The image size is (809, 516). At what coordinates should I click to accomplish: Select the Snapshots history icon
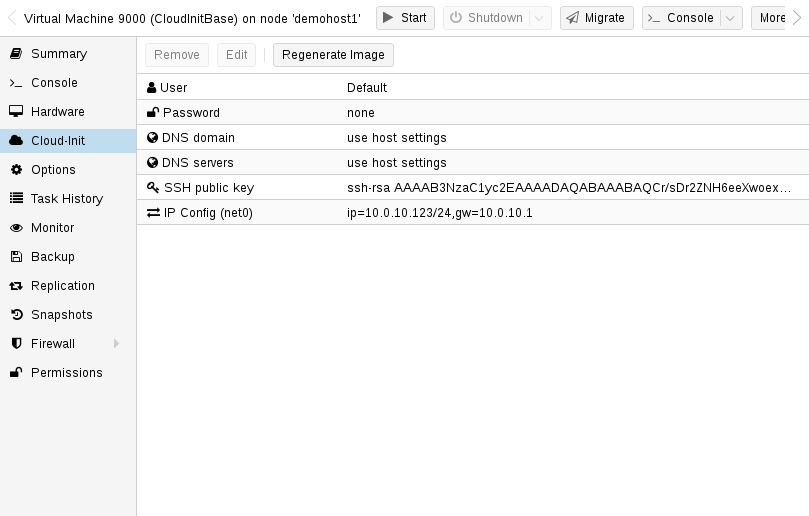17,314
